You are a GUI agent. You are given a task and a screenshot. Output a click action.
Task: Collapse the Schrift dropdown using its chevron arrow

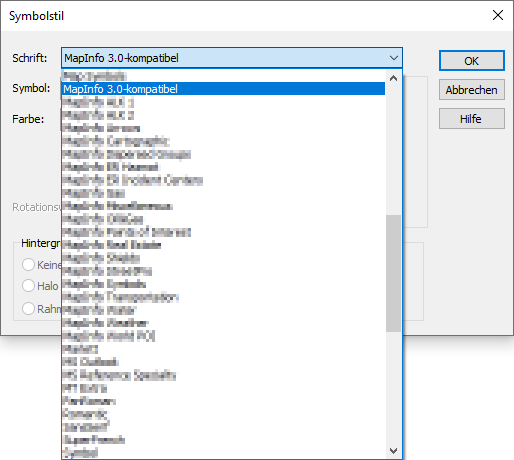click(394, 58)
